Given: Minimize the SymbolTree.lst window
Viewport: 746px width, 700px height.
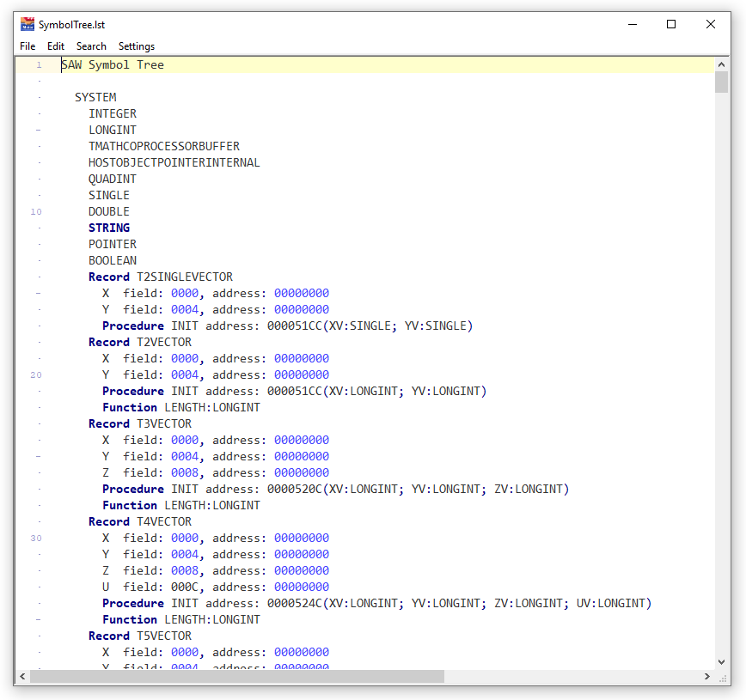Looking at the screenshot, I should pos(633,24).
